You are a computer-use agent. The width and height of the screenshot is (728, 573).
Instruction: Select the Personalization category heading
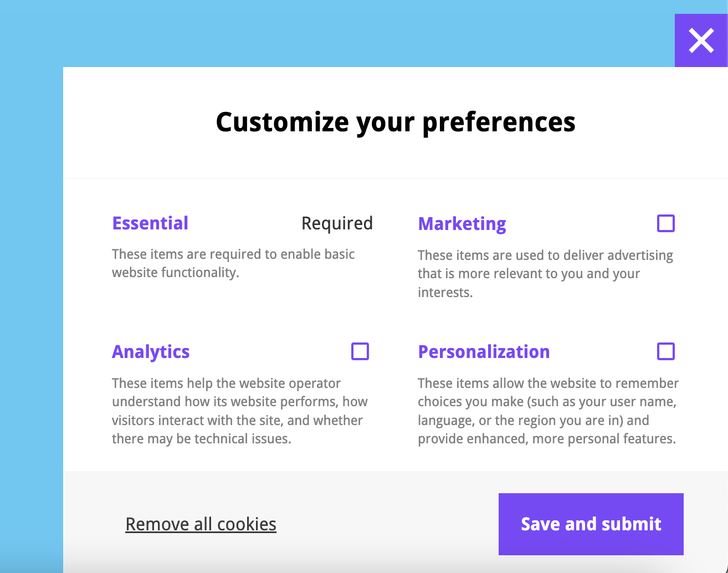[x=484, y=351]
